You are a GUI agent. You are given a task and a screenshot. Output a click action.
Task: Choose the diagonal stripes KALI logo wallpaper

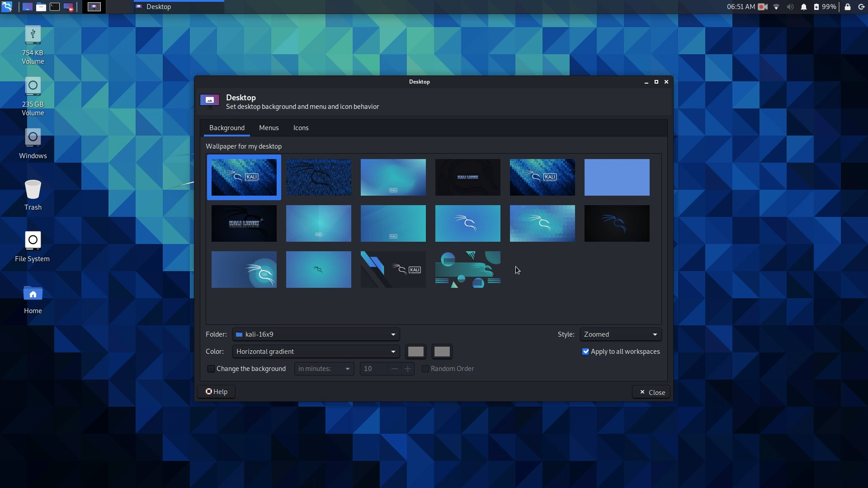(x=393, y=270)
